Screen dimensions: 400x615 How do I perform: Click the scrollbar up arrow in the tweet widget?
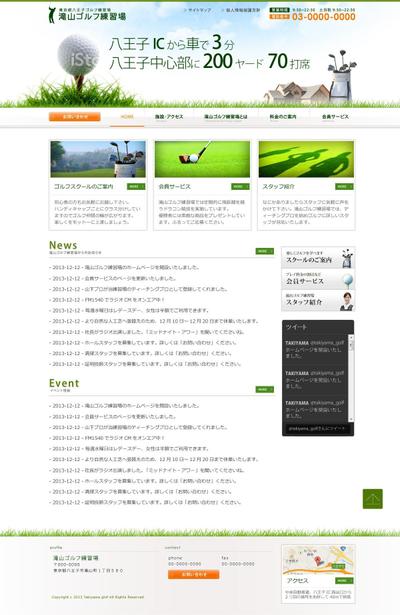click(351, 337)
